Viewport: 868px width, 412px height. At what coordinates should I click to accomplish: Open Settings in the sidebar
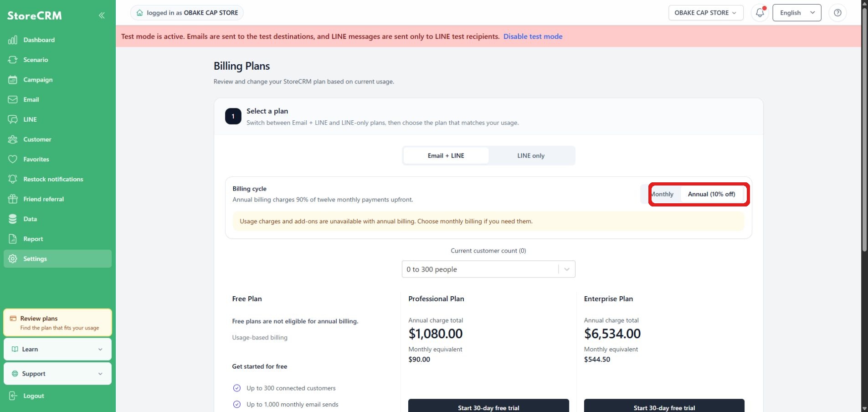tap(57, 259)
